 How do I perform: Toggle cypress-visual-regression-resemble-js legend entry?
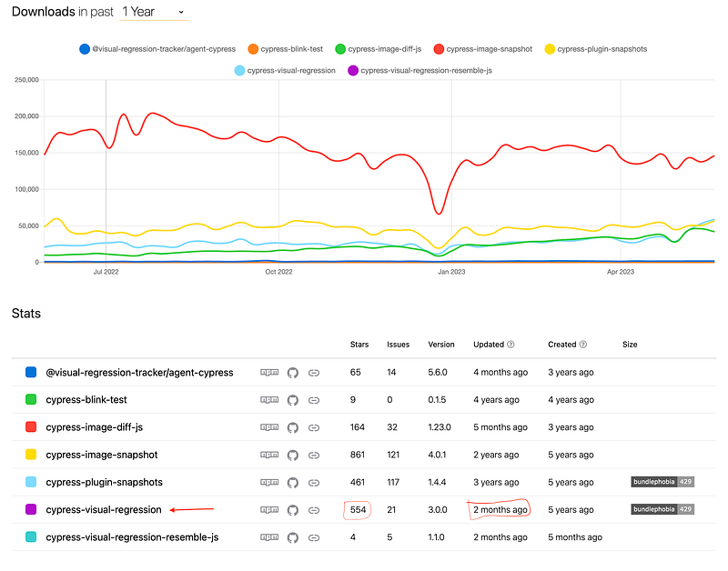point(420,71)
